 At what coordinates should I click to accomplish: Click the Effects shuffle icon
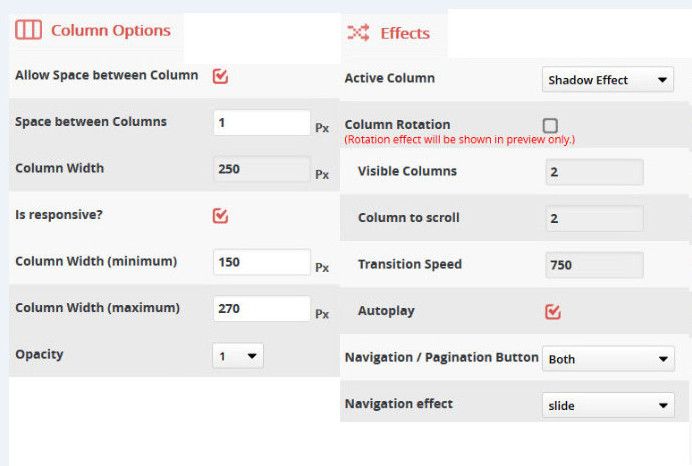pos(358,33)
